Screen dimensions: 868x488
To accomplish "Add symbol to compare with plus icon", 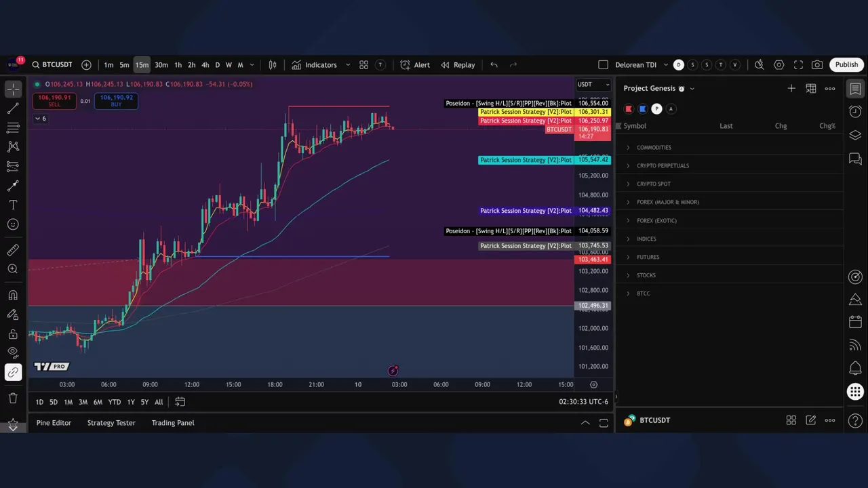I will click(x=86, y=65).
